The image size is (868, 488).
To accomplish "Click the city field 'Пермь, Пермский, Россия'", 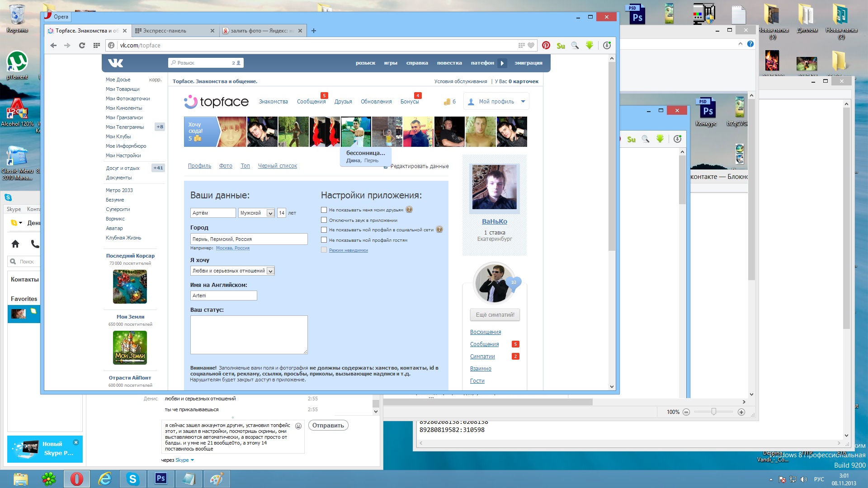I will [x=249, y=239].
